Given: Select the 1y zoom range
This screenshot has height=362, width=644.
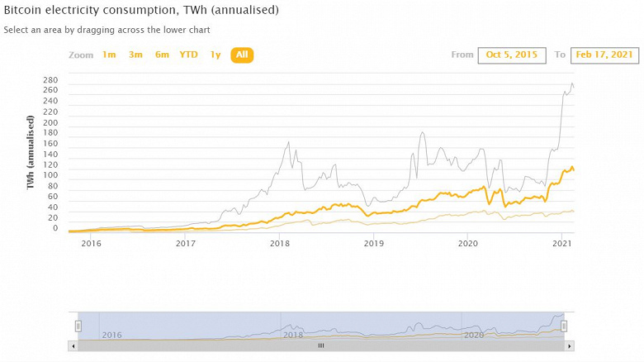Looking at the screenshot, I should (215, 55).
